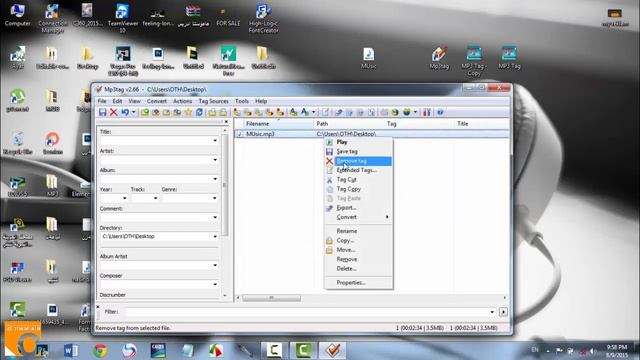The image size is (640, 360).
Task: Choose Play in the context menu
Action: [358, 142]
